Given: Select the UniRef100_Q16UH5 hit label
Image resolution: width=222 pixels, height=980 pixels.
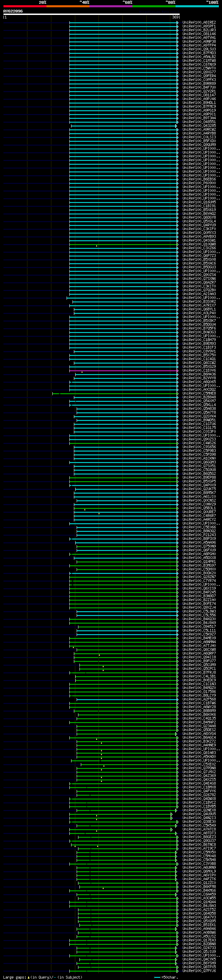Looking at the screenshot, I should tap(199, 202).
